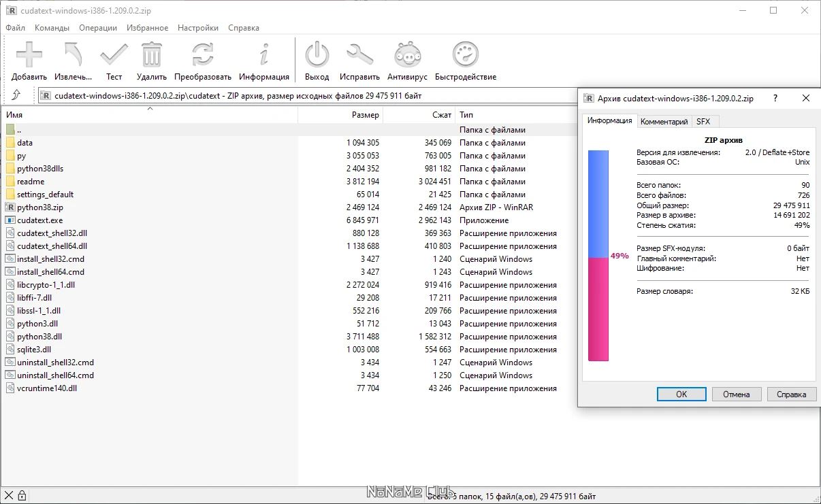Select the parent folder '..' row
Image resolution: width=821 pixels, height=504 pixels.
pyautogui.click(x=289, y=130)
